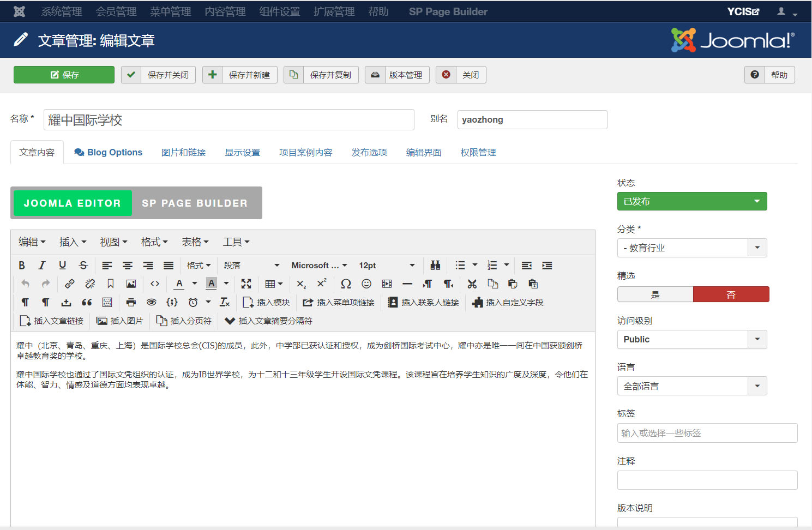This screenshot has width=812, height=530.
Task: Open the user account menu icon
Action: tap(787, 11)
